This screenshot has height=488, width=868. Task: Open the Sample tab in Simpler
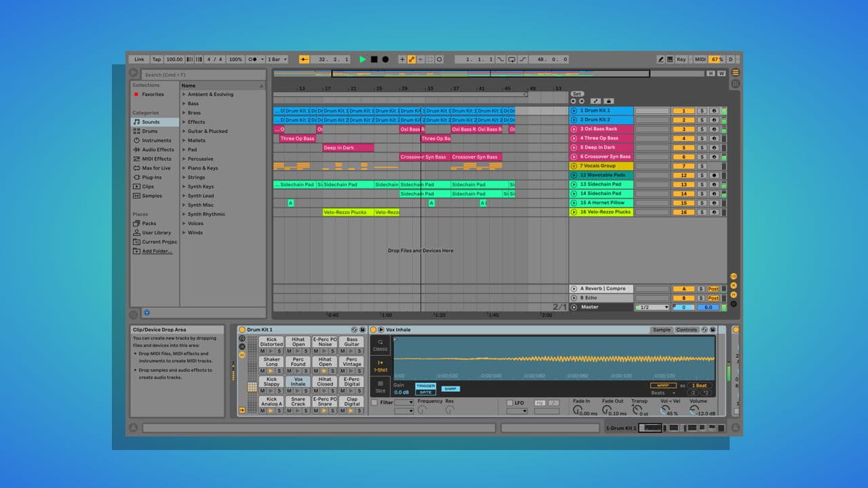661,329
